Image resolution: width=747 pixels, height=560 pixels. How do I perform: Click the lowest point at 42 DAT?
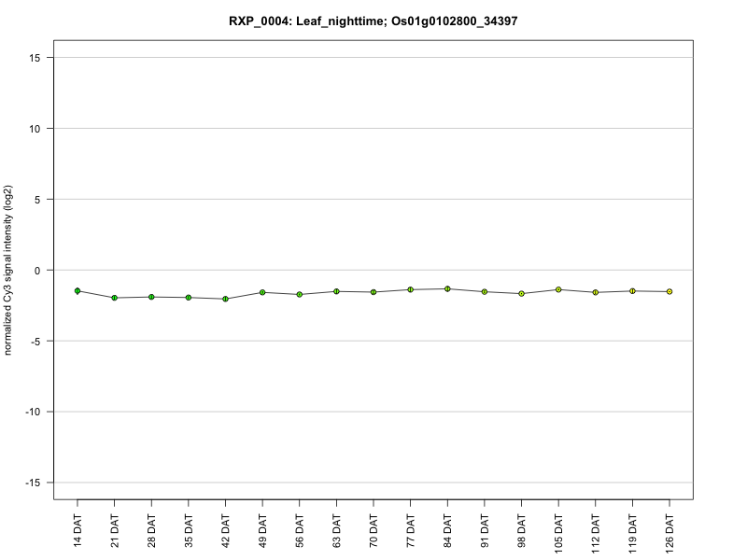[x=225, y=299]
